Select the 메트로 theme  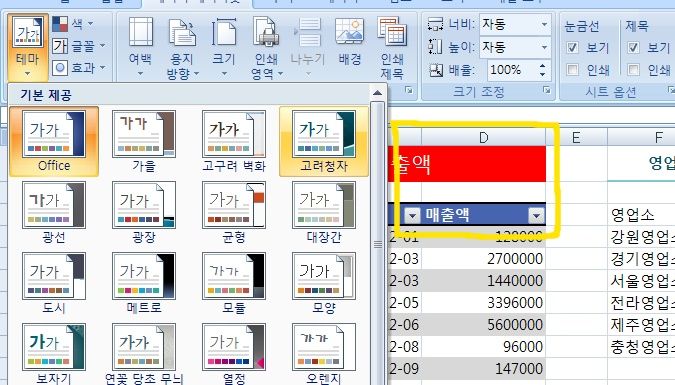144,283
